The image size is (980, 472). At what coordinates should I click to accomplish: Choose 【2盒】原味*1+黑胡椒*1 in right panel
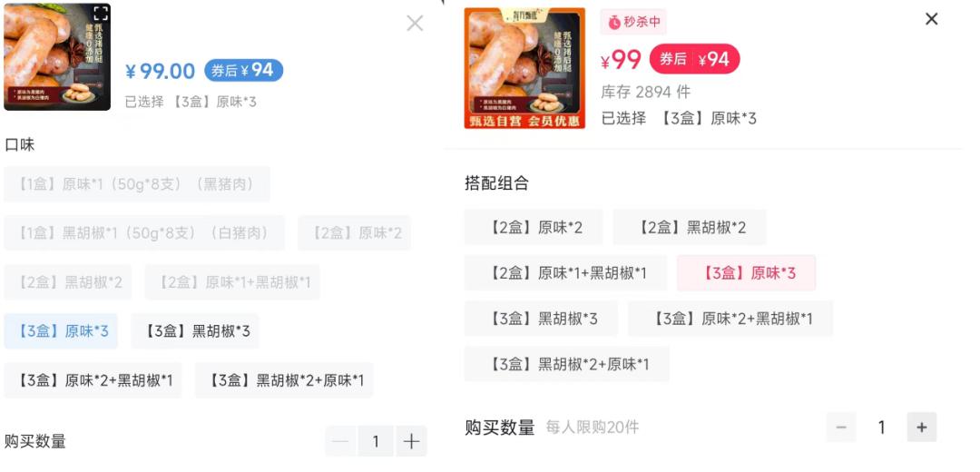tap(565, 273)
